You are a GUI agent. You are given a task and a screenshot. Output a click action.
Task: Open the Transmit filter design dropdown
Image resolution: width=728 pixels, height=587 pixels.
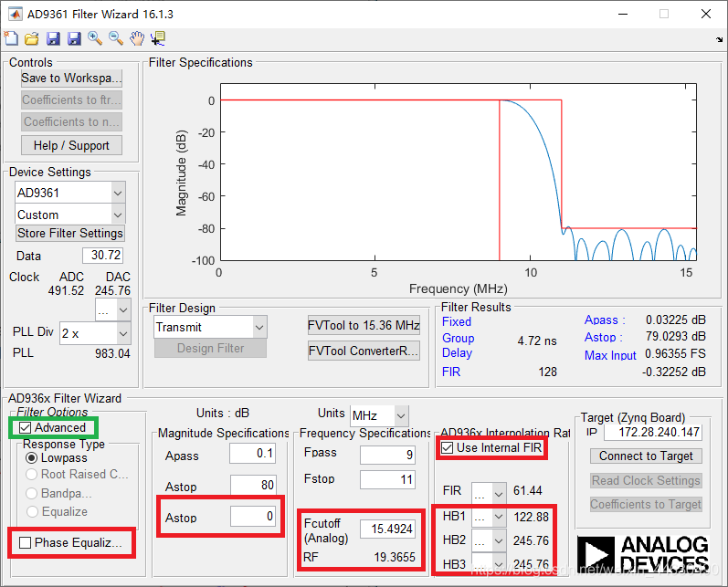(x=210, y=327)
